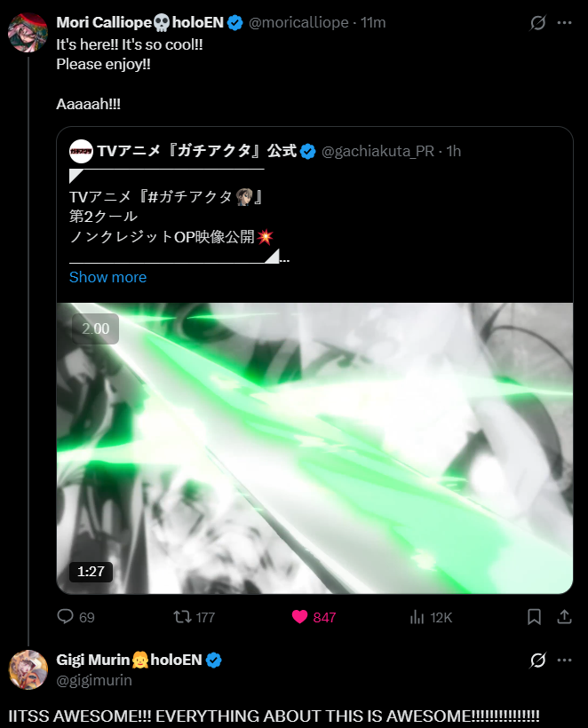Toggle the bookmark on Mori Calliope's post
Viewport: 588px width, 728px height.
point(534,617)
